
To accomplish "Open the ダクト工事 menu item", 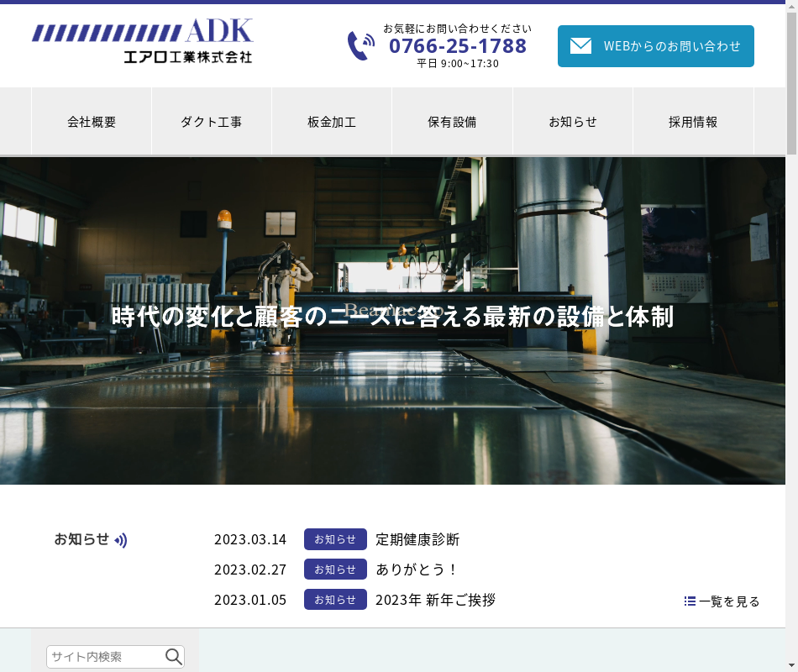I will tap(212, 122).
